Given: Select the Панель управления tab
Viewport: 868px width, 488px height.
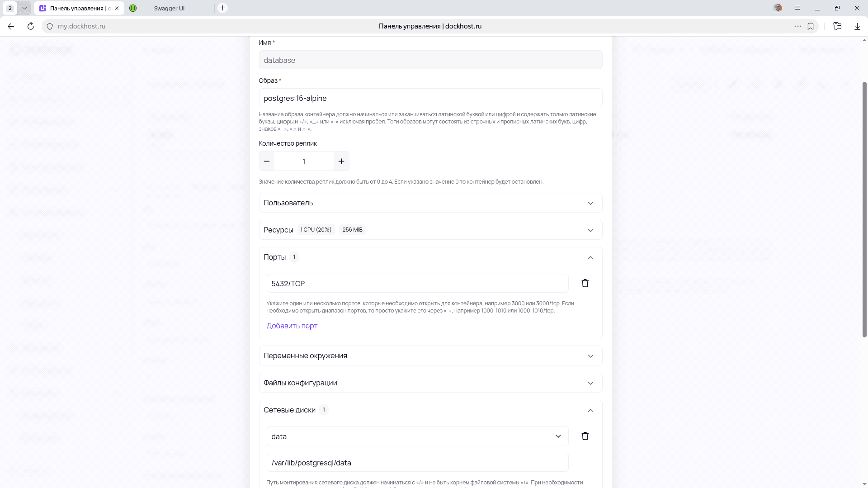Looking at the screenshot, I should coord(79,8).
